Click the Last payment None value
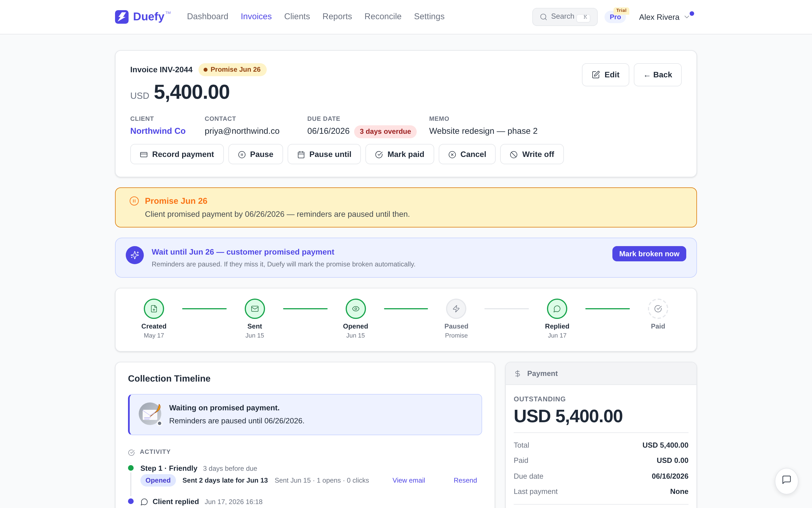This screenshot has width=812, height=508. tap(679, 492)
